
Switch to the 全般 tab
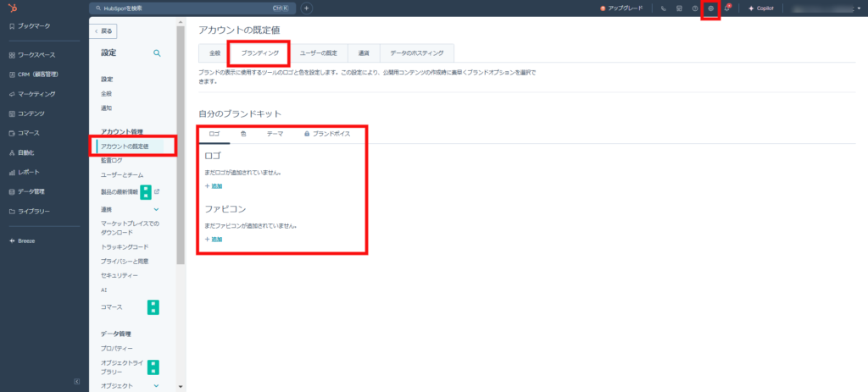[x=214, y=53]
